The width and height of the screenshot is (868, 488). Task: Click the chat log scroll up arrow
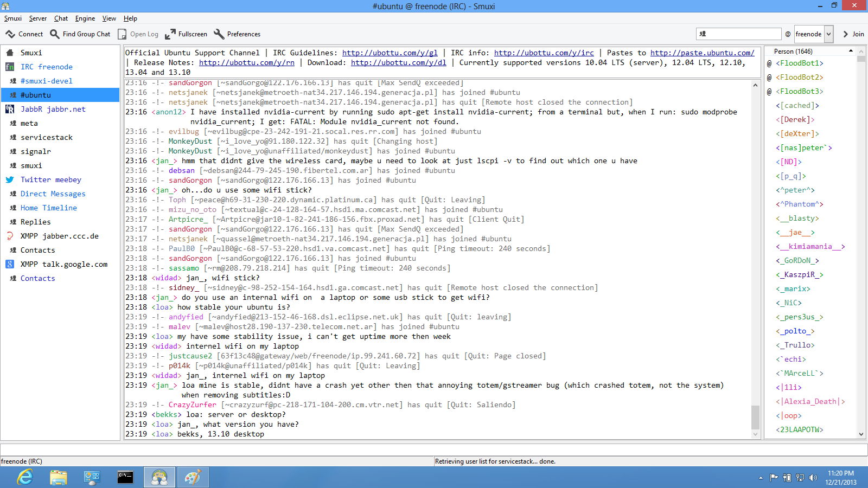755,85
